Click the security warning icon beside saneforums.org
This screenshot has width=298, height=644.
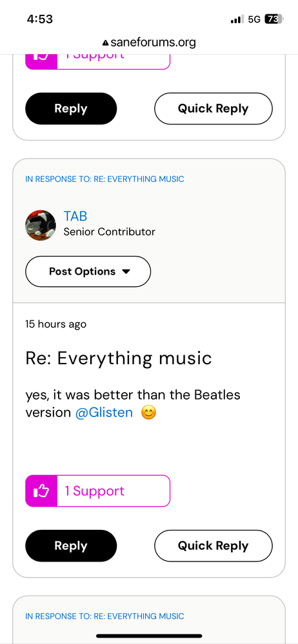click(106, 43)
